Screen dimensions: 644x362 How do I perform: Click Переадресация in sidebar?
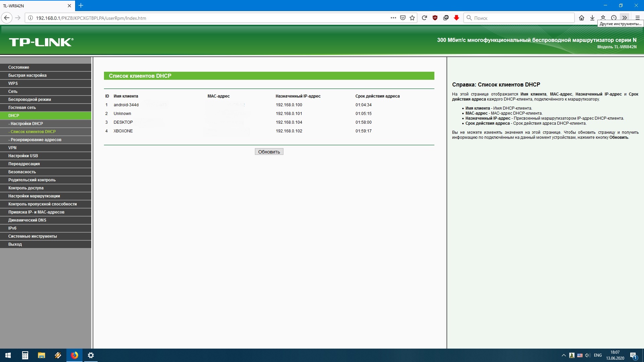tap(24, 164)
